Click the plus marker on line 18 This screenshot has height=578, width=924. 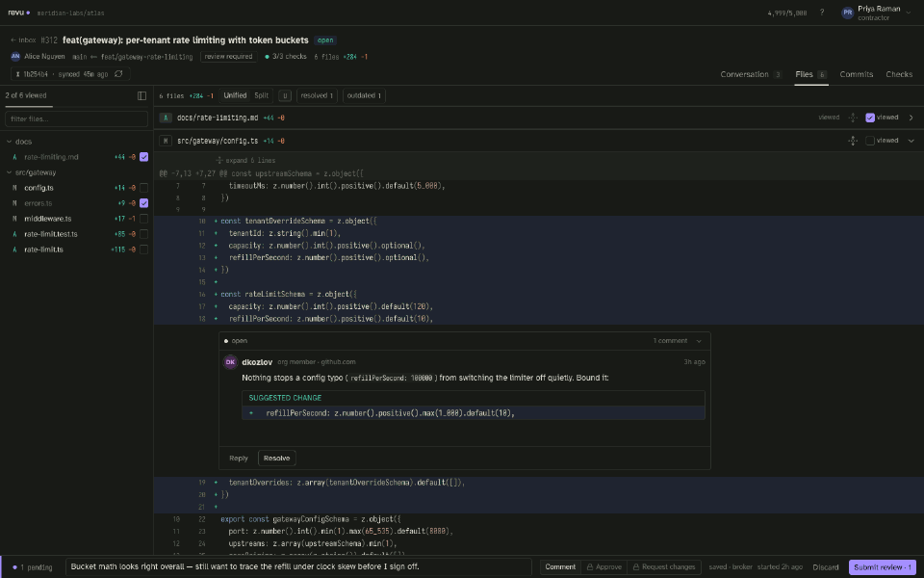click(217, 319)
